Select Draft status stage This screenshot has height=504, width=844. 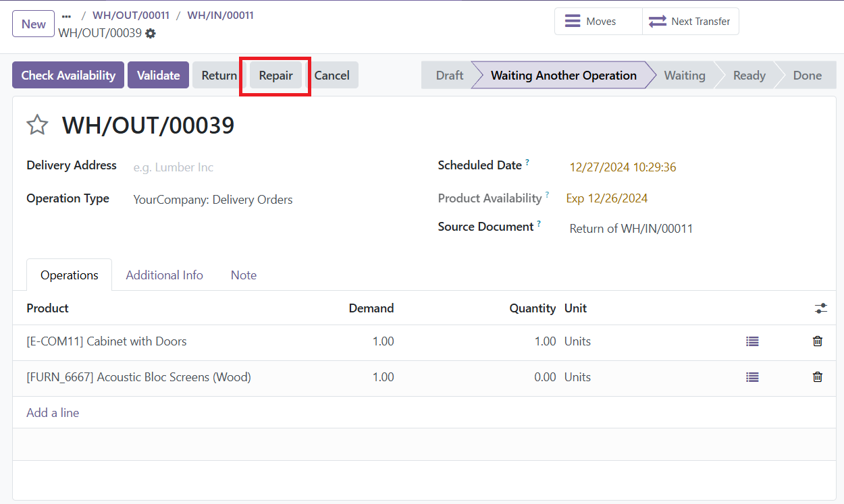(x=449, y=76)
